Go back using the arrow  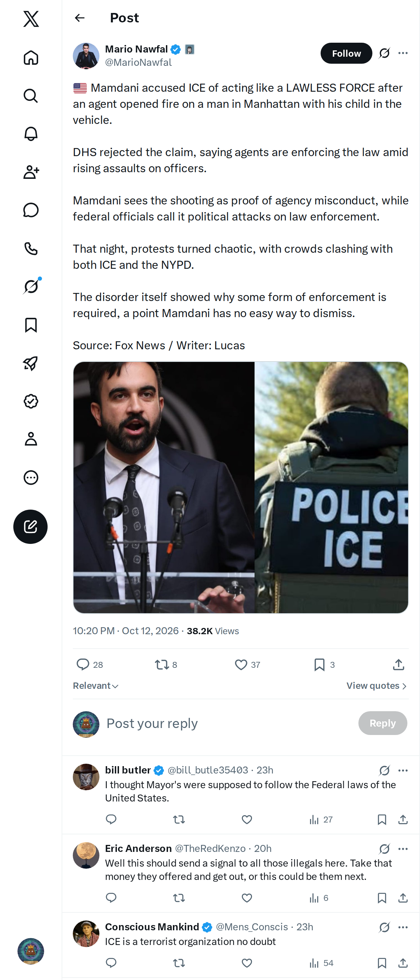coord(79,18)
